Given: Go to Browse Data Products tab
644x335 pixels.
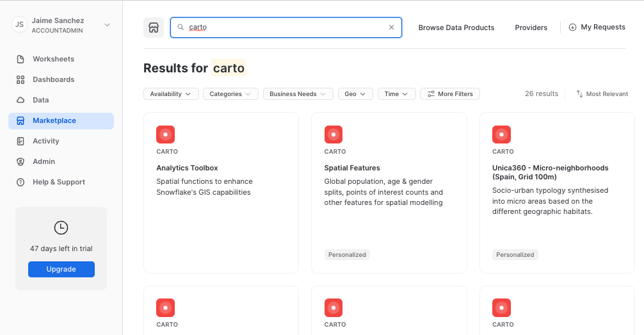Looking at the screenshot, I should click(456, 28).
